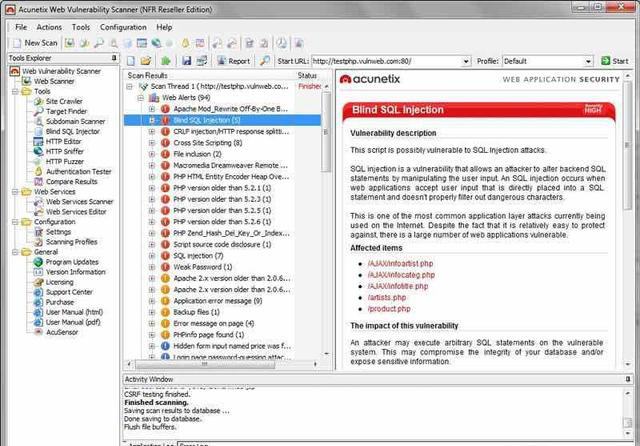The width and height of the screenshot is (640, 446).
Task: Select Licensing in Tools Explorer
Action: pyautogui.click(x=60, y=282)
